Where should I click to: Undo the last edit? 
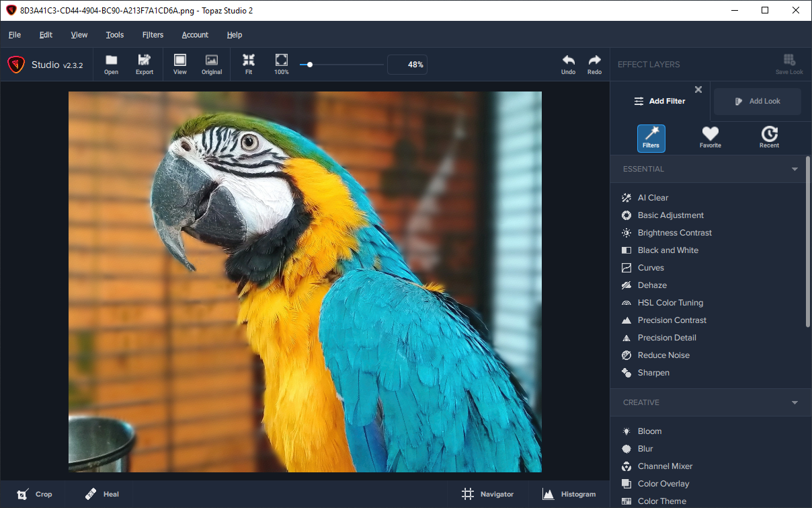coord(568,64)
